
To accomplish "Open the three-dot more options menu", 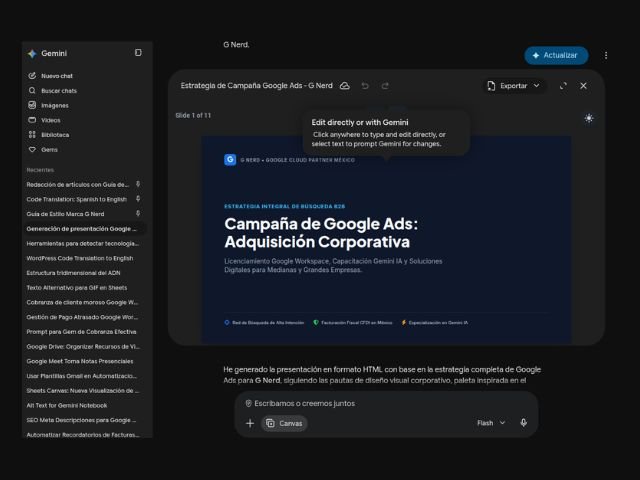I will 606,56.
